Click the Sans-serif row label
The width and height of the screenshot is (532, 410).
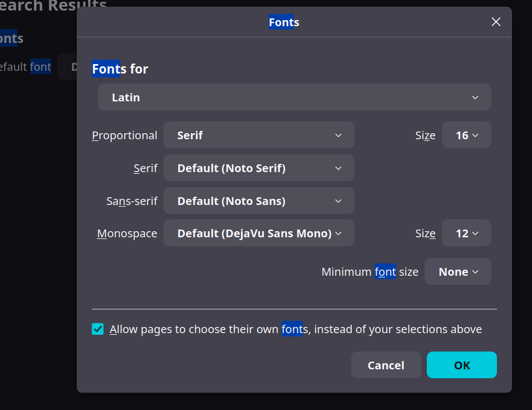click(132, 201)
